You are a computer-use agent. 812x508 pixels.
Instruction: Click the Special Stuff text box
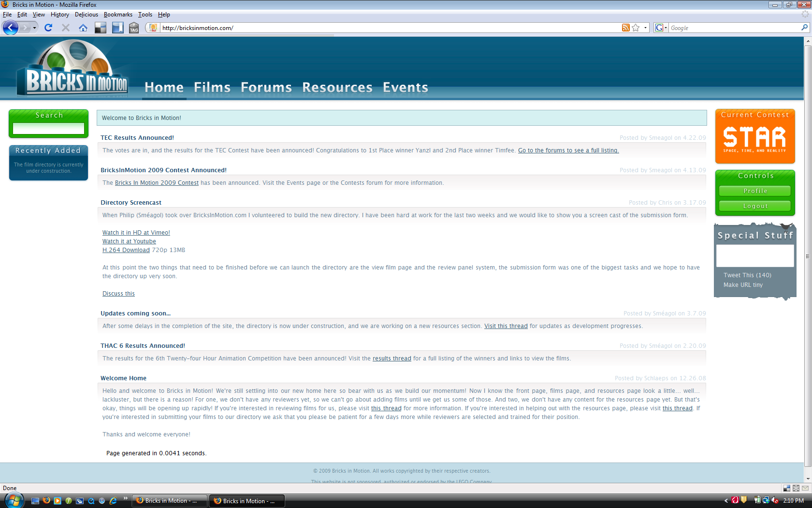pos(755,255)
